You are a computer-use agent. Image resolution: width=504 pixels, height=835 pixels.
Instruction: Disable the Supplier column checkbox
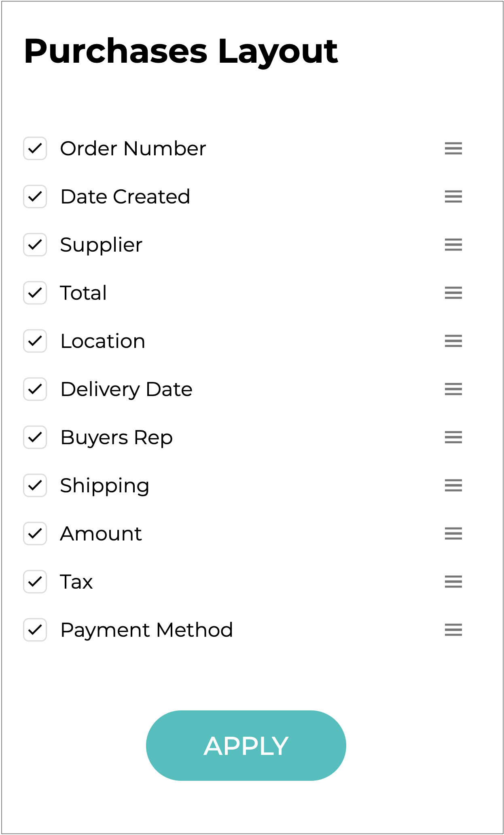(x=35, y=245)
